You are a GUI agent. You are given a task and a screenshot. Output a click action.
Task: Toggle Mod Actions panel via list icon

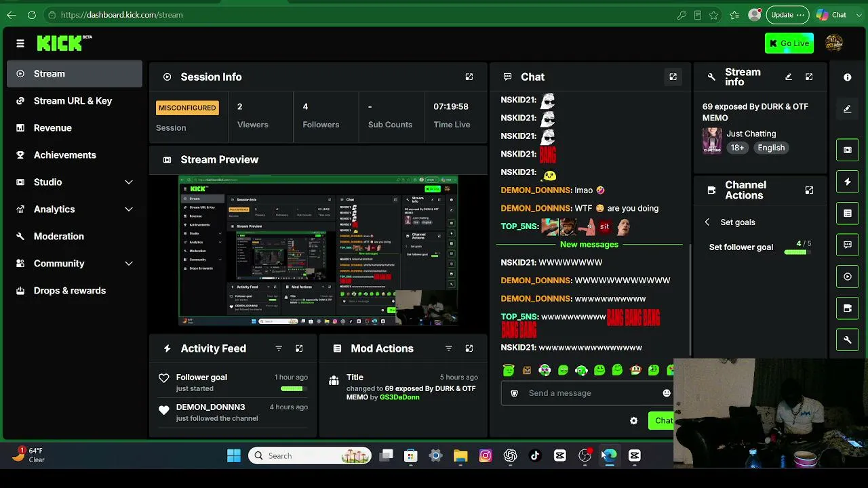point(848,213)
